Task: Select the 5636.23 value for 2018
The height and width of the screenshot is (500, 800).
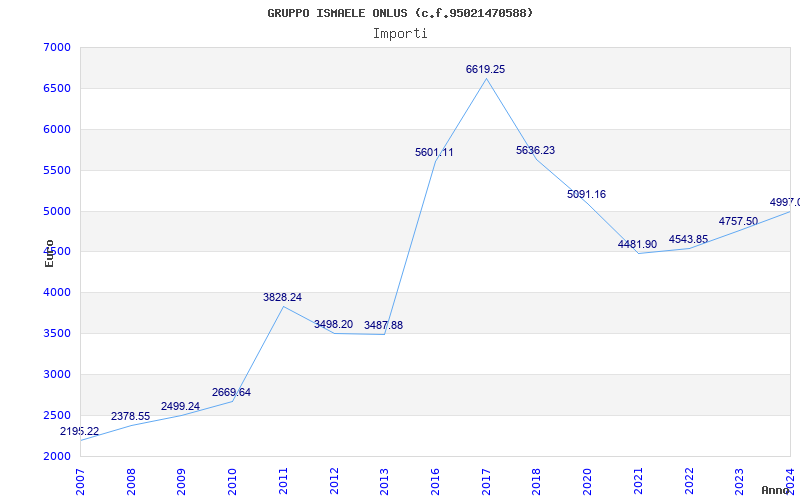Action: pos(535,151)
